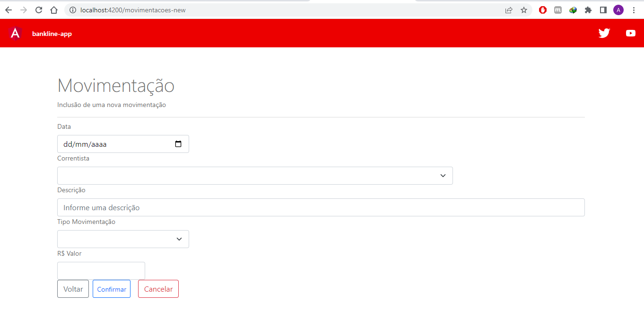Click the Data label

tap(64, 127)
